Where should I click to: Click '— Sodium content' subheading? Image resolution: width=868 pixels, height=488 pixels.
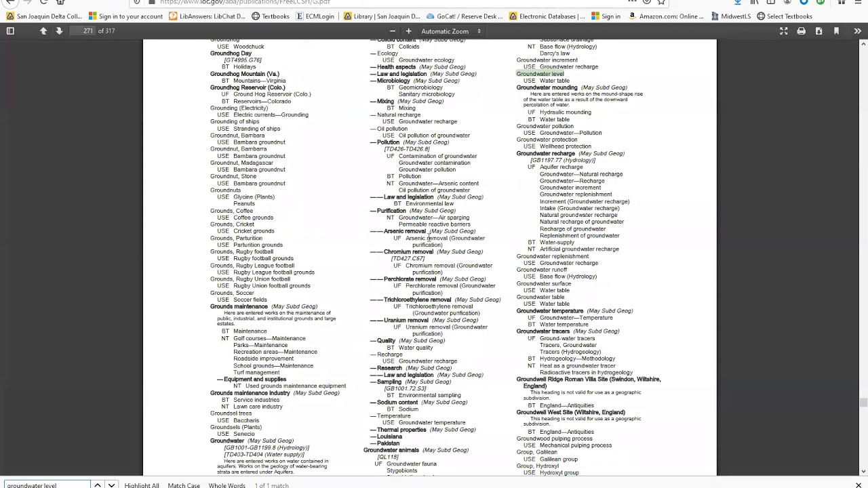point(394,402)
